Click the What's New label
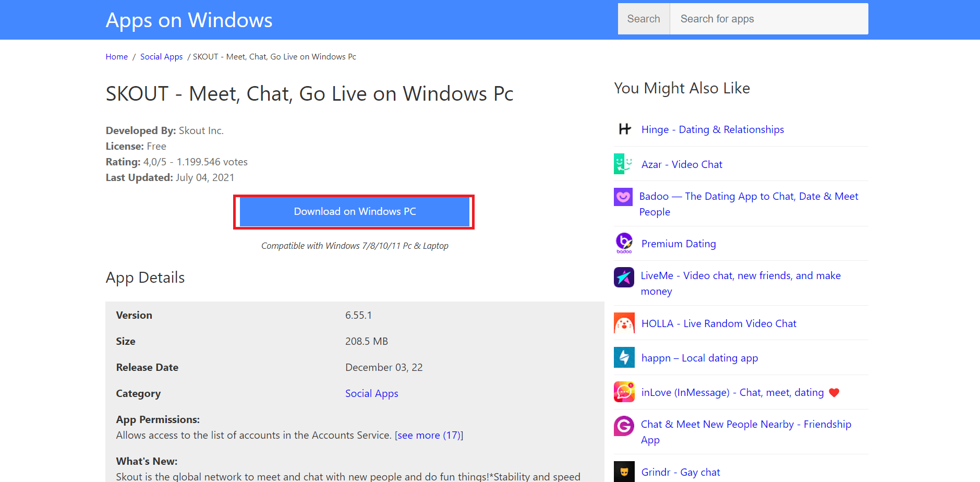980x482 pixels. (x=147, y=461)
